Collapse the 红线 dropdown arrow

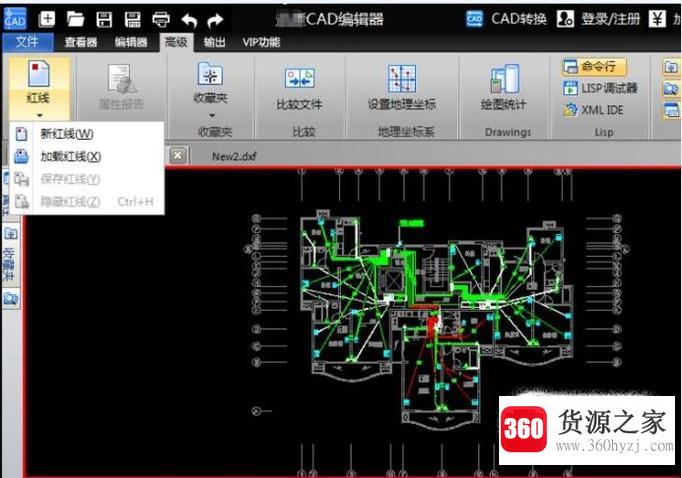40,115
